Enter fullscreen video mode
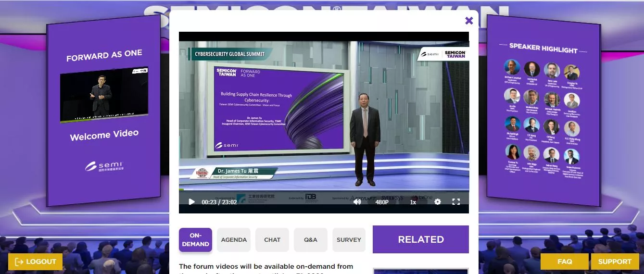Screen dimensions: 644x274 (x=456, y=202)
